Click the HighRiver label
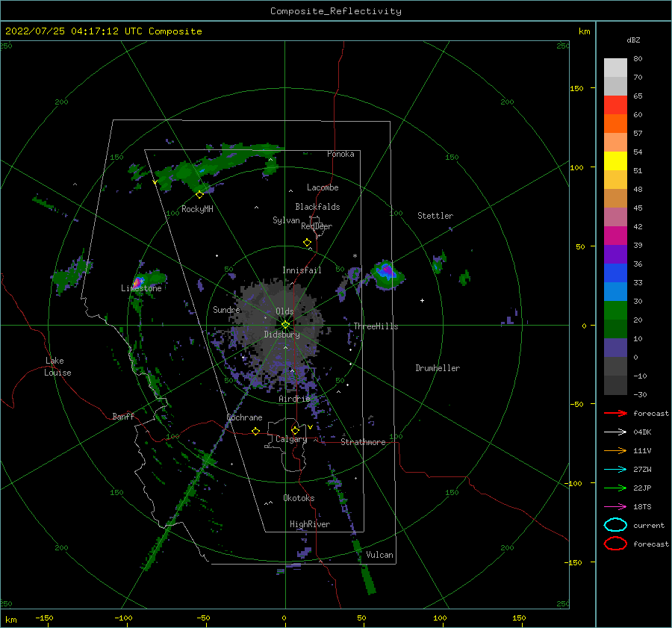672x628 pixels. [x=310, y=524]
